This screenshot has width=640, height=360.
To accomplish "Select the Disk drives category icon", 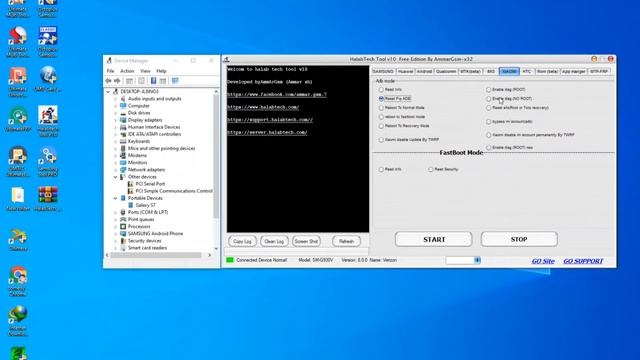I will click(x=123, y=113).
